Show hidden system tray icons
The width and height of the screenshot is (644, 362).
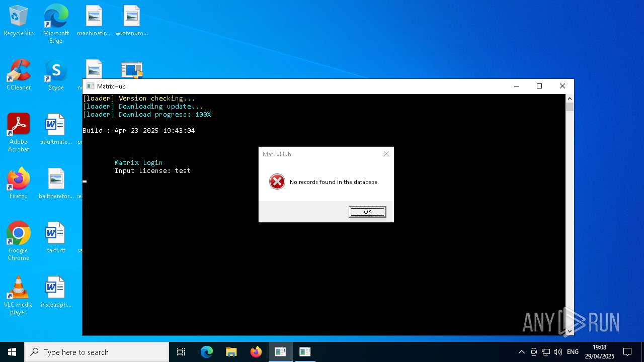521,352
